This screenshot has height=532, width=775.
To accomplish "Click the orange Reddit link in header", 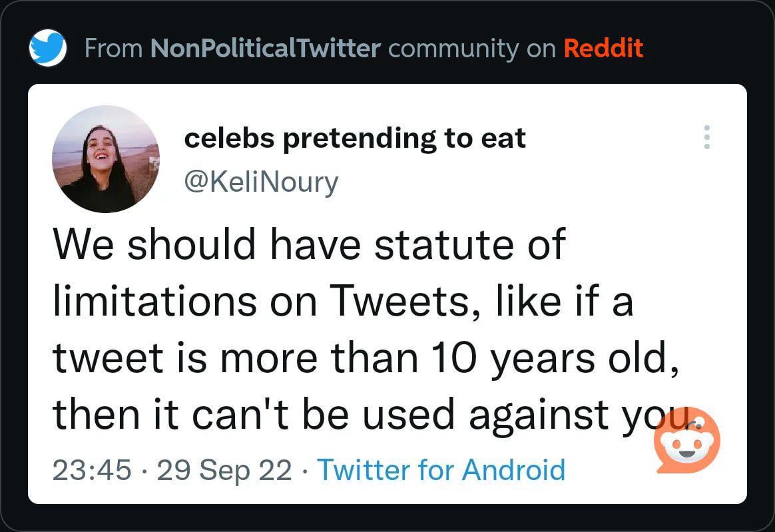I will point(603,48).
